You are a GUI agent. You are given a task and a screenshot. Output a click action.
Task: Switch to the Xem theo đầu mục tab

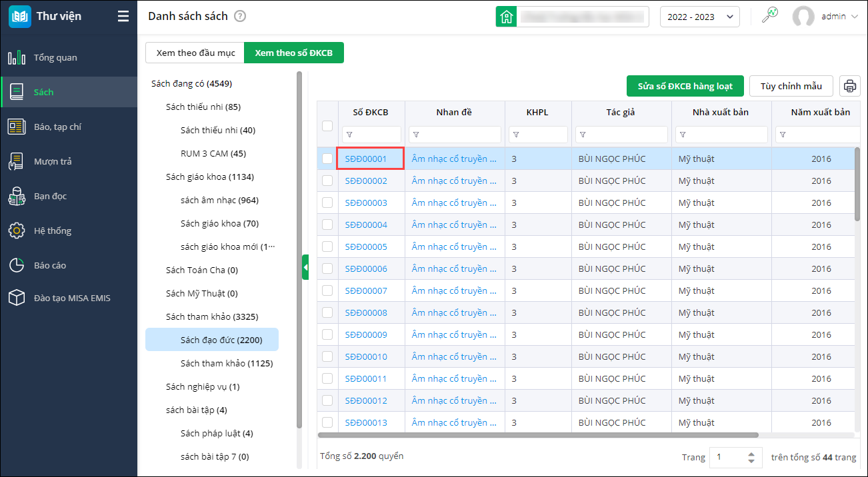(195, 53)
